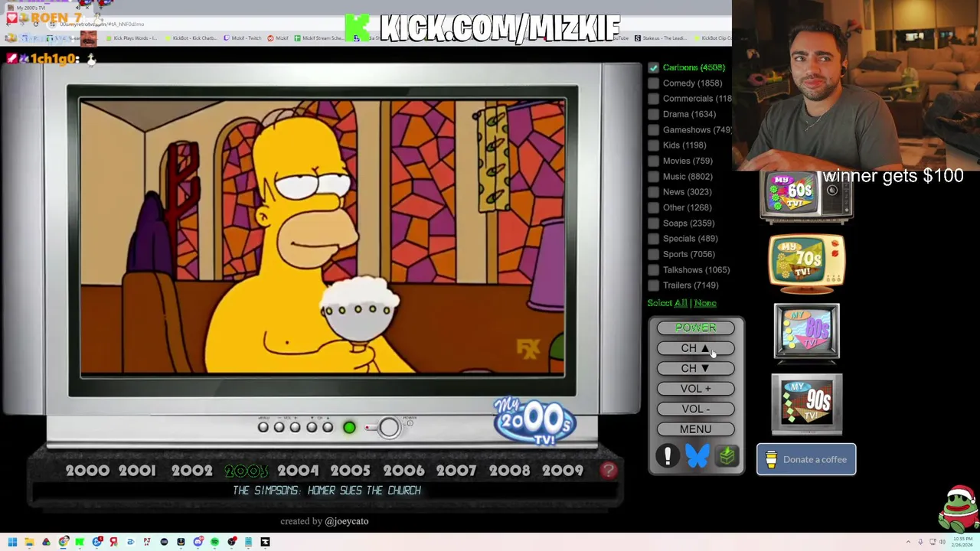
Task: Enable the Kids (1198) category
Action: coord(653,145)
